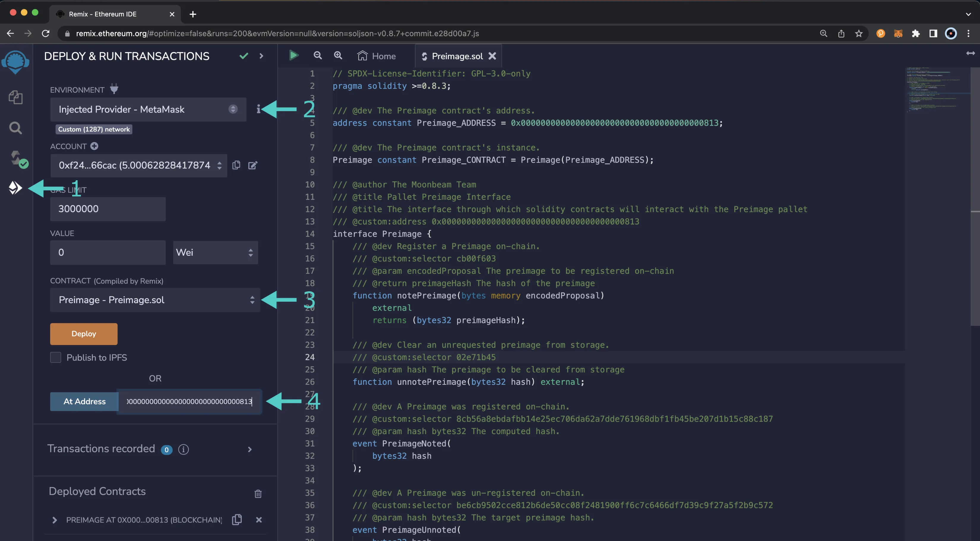Click the At Address button
Image resolution: width=980 pixels, height=541 pixels.
84,401
